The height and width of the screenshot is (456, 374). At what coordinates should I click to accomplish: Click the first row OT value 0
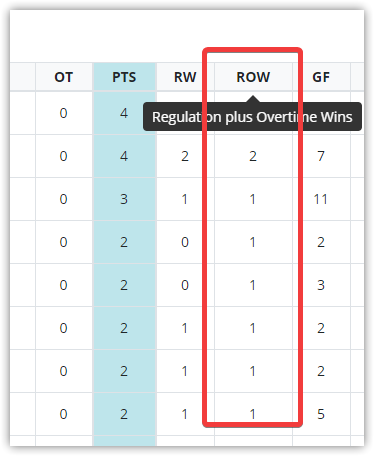(x=64, y=113)
